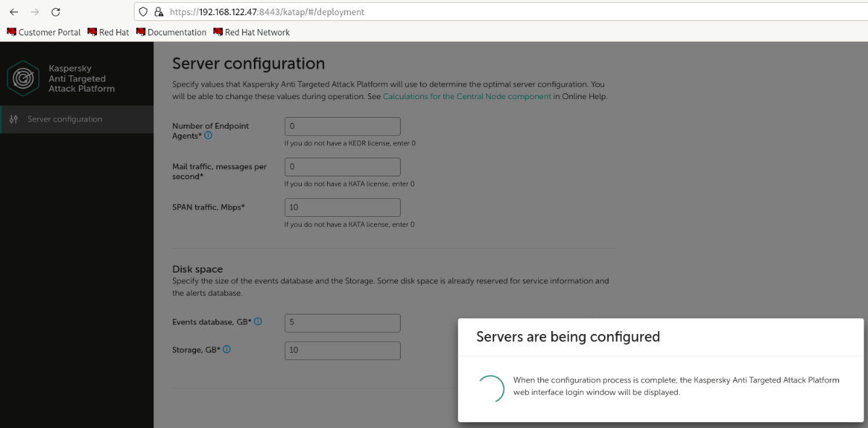
Task: Click the KATA license hint under SPAN traffic
Action: click(349, 224)
